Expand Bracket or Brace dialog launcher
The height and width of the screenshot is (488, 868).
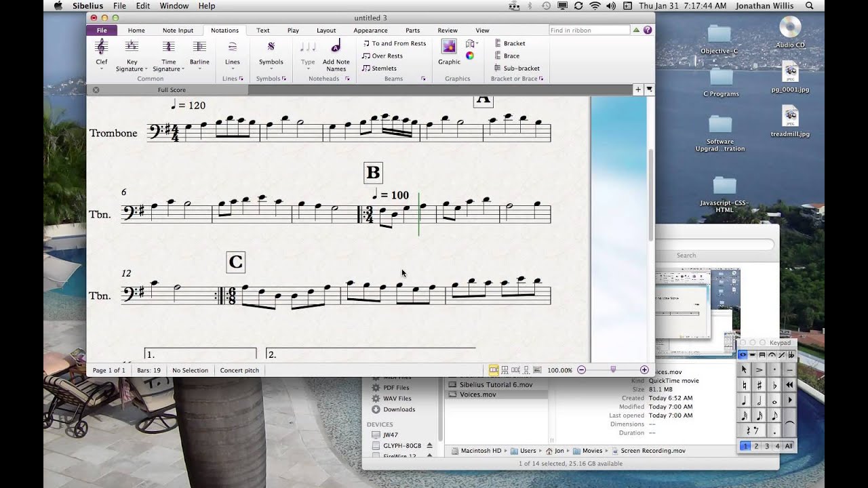541,79
